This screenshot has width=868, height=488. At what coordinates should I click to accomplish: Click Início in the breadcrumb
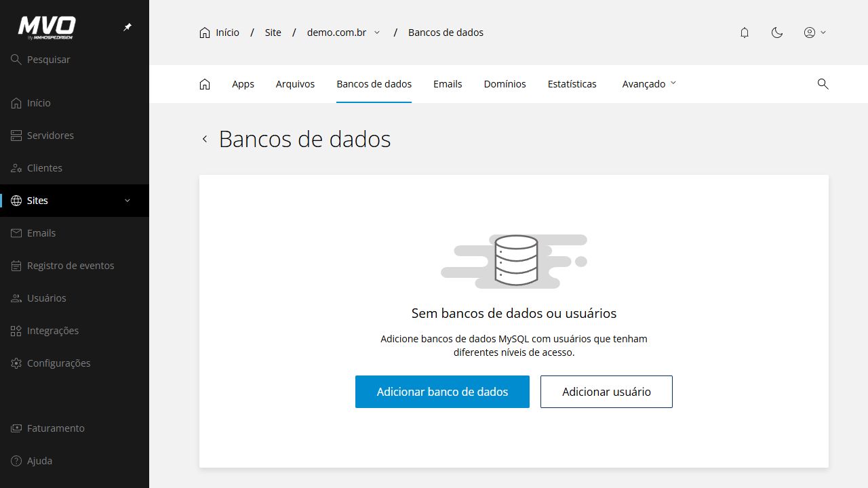pos(227,33)
